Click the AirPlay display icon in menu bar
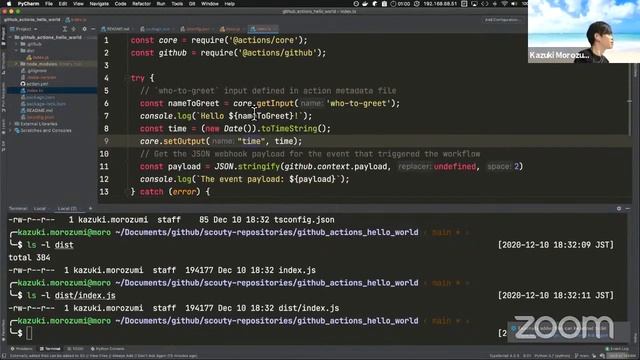 click(474, 4)
